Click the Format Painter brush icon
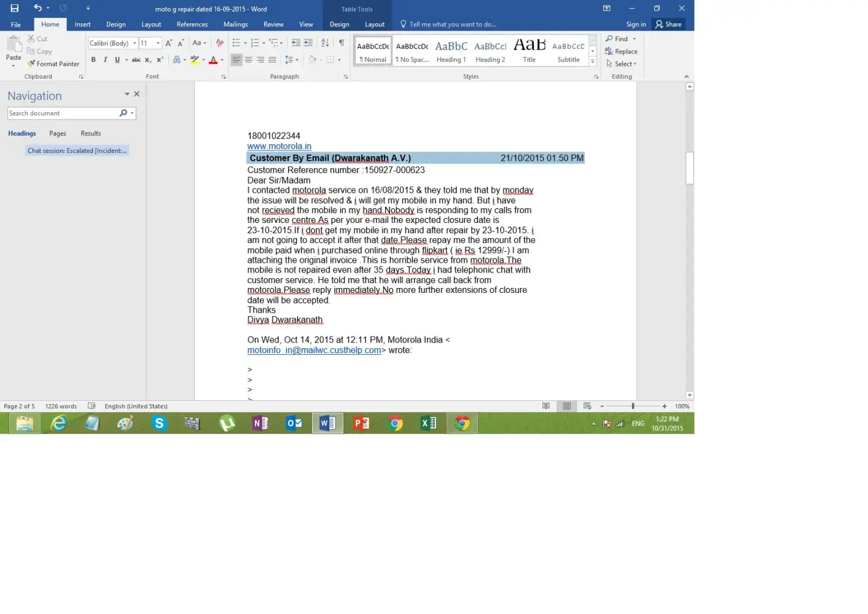868x614 pixels. click(x=31, y=64)
